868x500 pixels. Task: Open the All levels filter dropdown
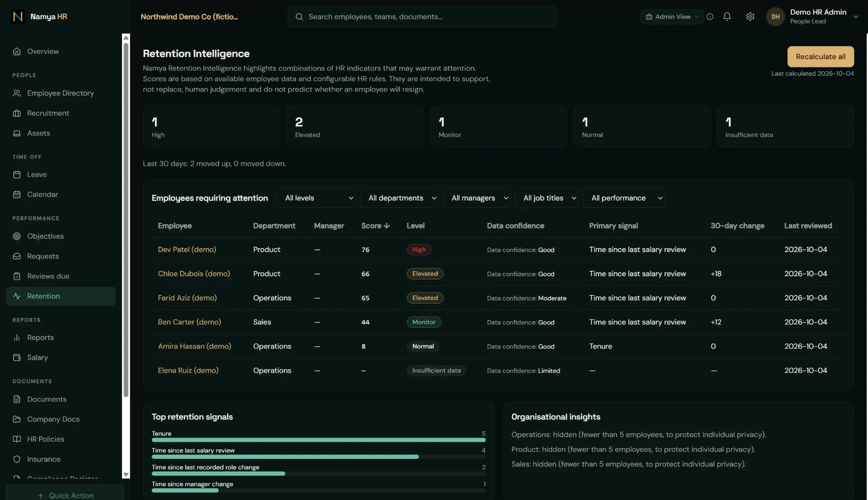click(x=316, y=198)
